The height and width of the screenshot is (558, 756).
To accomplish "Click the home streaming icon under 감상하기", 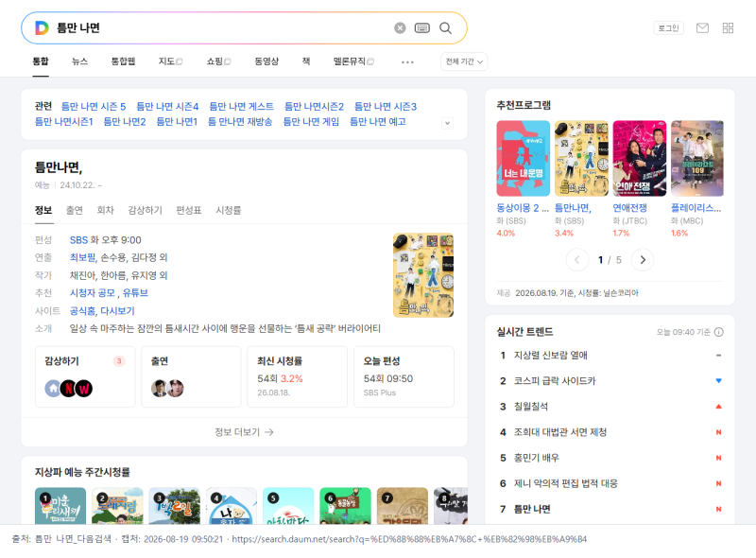I will point(53,389).
